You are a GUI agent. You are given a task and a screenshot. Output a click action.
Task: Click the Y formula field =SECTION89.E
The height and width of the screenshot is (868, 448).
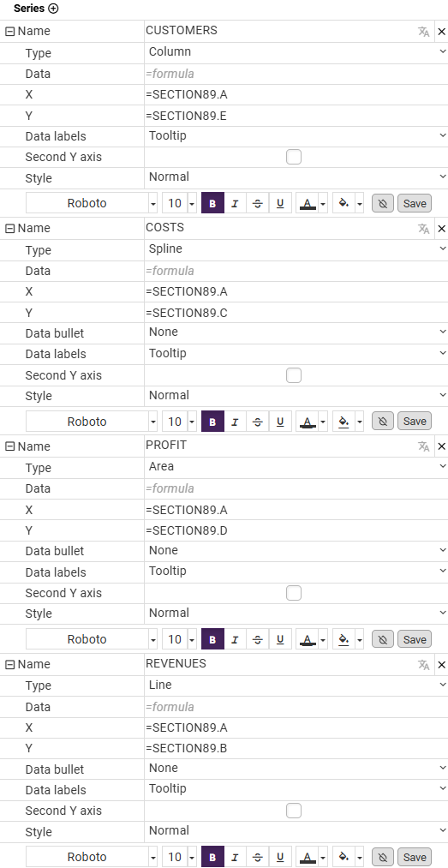(296, 117)
